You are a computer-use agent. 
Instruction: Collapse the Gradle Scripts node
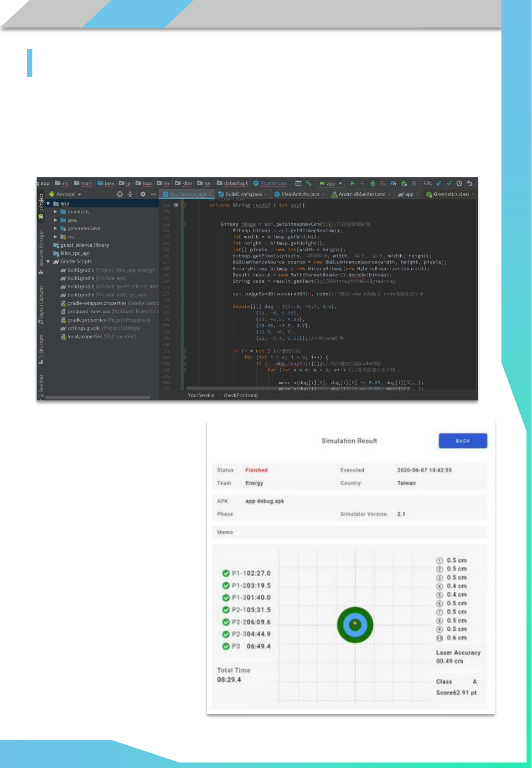click(x=48, y=262)
